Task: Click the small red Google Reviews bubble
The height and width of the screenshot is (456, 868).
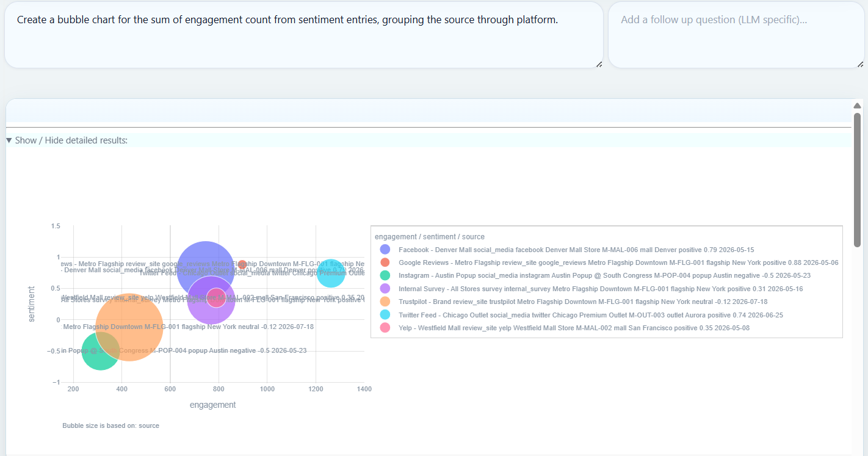Action: 242,264
